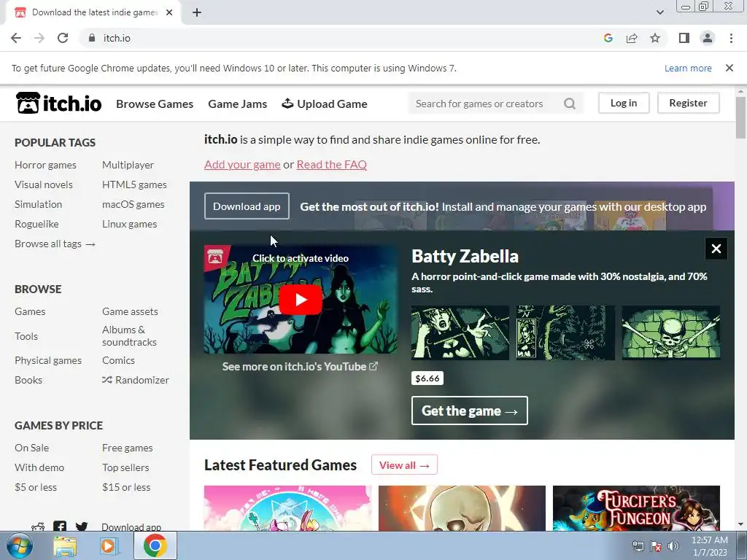Screen dimensions: 747x560
Task: Click the Download app button
Action: coord(247,206)
